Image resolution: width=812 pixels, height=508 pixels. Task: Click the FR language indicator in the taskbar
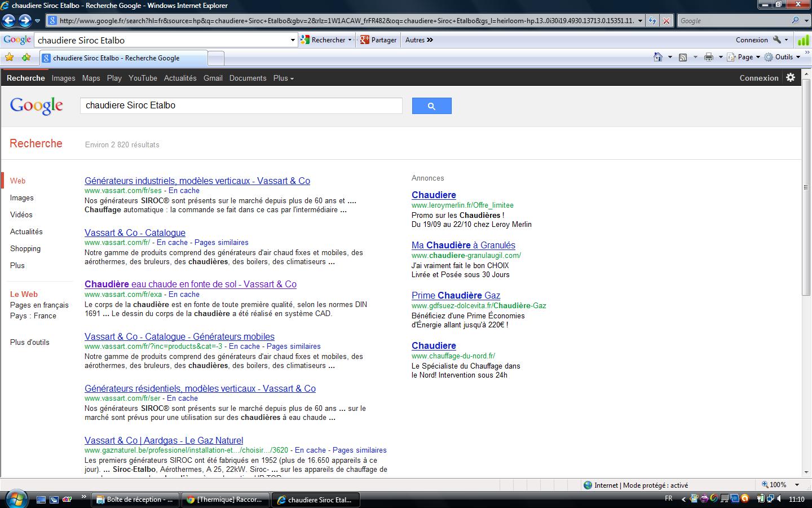tap(669, 499)
